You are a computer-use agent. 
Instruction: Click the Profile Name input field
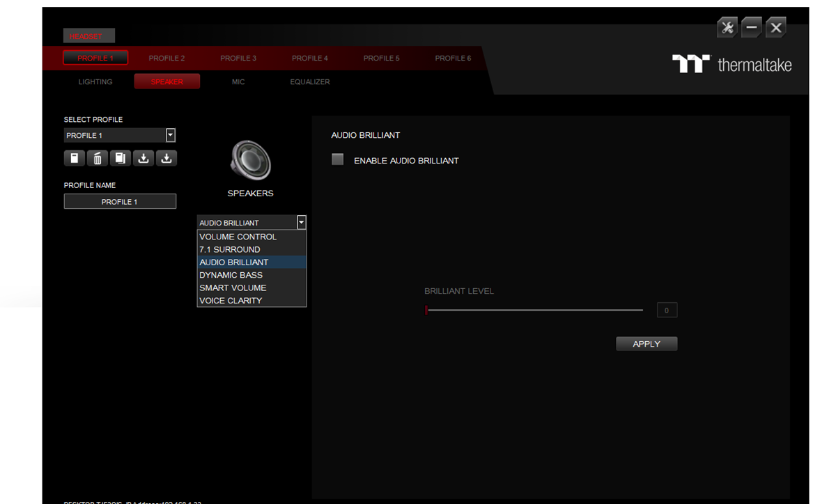pos(120,201)
